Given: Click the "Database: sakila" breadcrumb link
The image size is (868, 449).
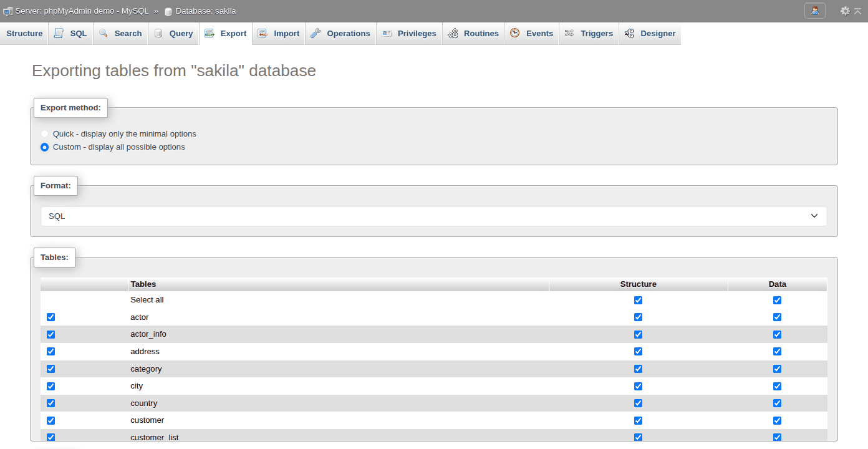Looking at the screenshot, I should point(206,11).
